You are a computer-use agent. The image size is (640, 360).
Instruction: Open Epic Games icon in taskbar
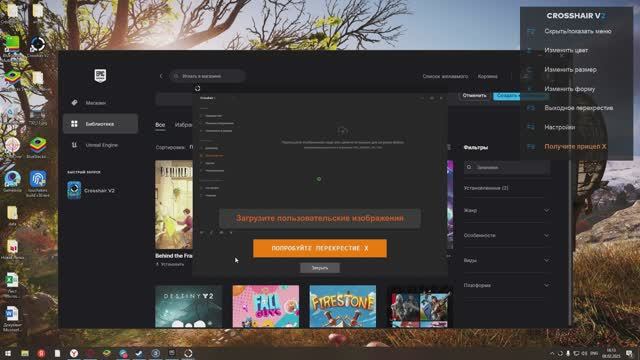[172, 353]
